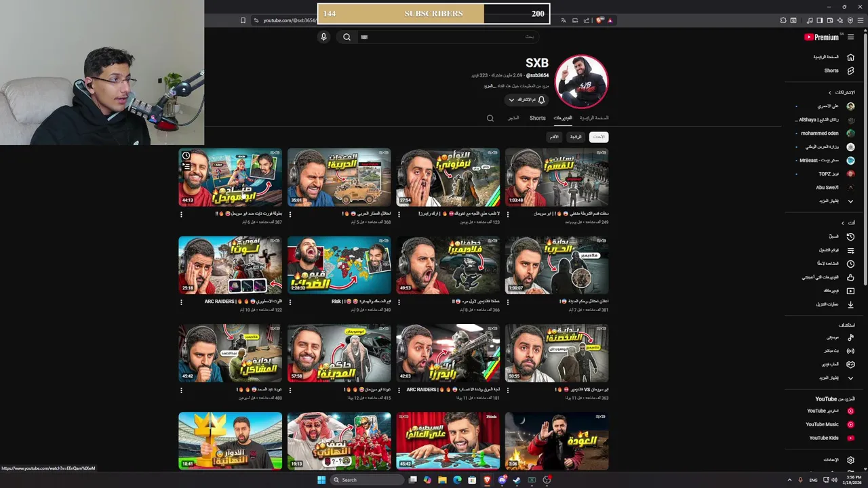Open options for the 35:01 video
868x488 pixels.
[x=290, y=214]
